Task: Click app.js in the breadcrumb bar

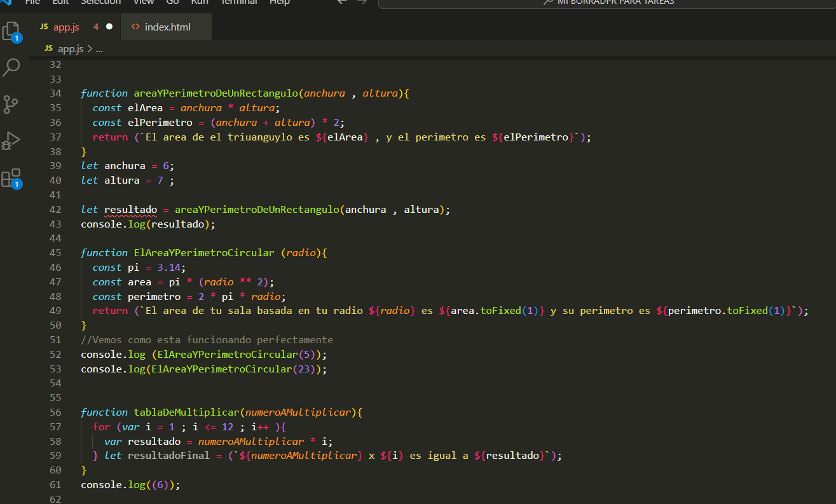Action: [71, 48]
